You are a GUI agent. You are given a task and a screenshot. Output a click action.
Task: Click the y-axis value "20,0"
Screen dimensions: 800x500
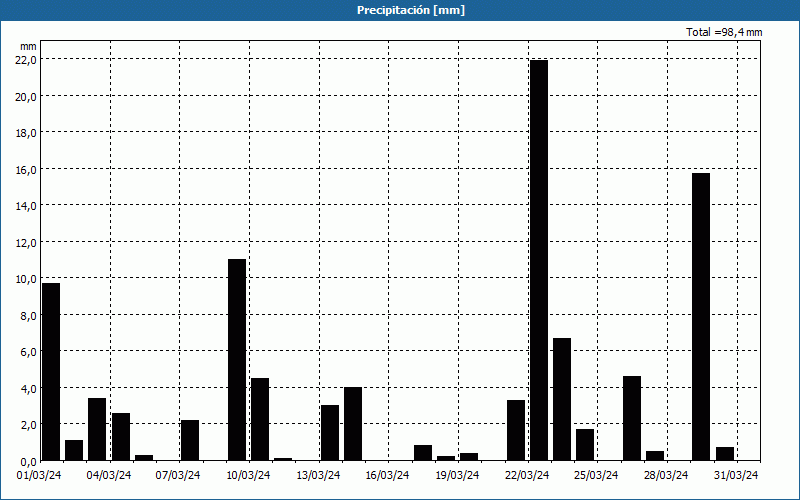[27, 96]
